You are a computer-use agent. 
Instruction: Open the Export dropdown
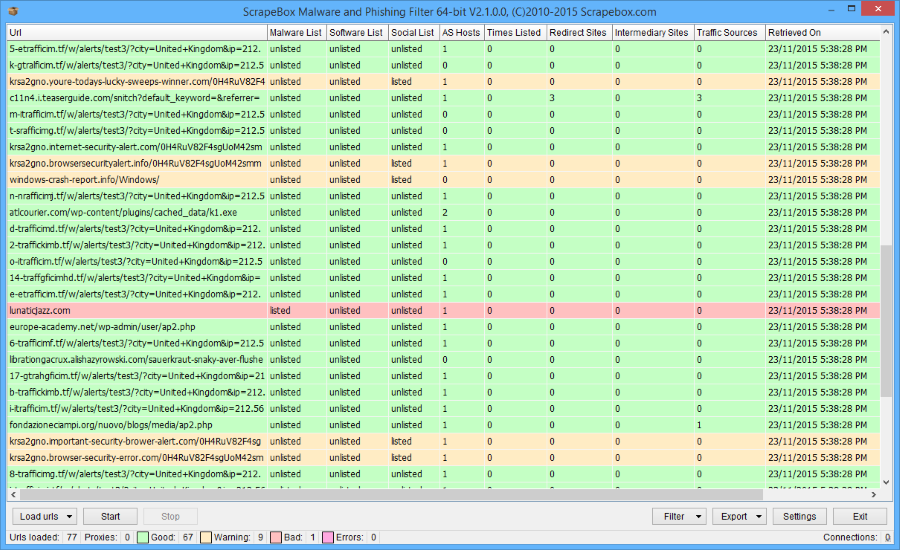click(x=739, y=517)
